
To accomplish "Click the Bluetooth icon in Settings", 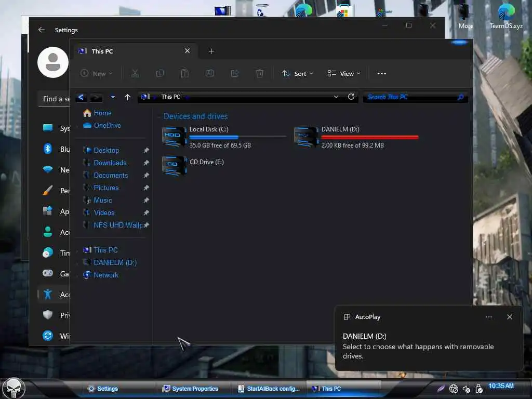I will pyautogui.click(x=48, y=149).
